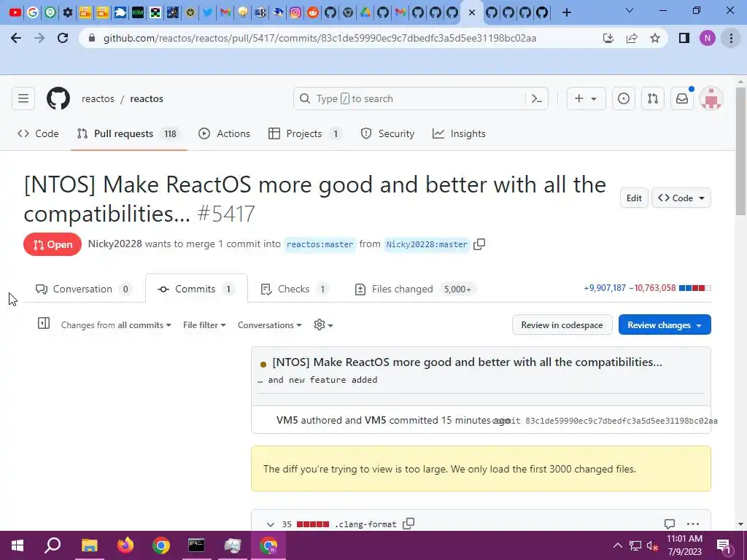Open the Files changed tab

point(415,289)
